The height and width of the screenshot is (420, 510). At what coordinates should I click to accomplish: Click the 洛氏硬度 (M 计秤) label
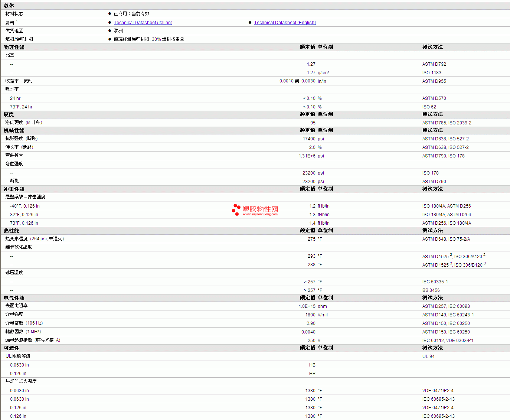coord(24,123)
